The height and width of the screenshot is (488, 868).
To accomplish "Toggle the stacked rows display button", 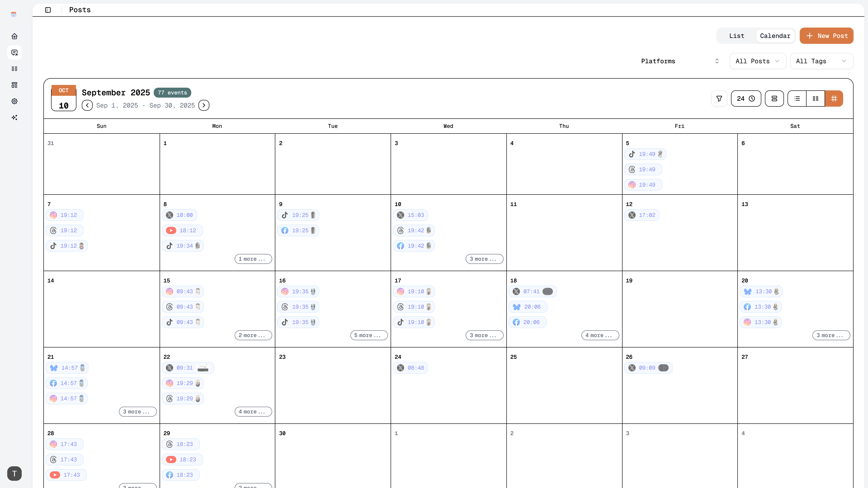I will coord(774,98).
